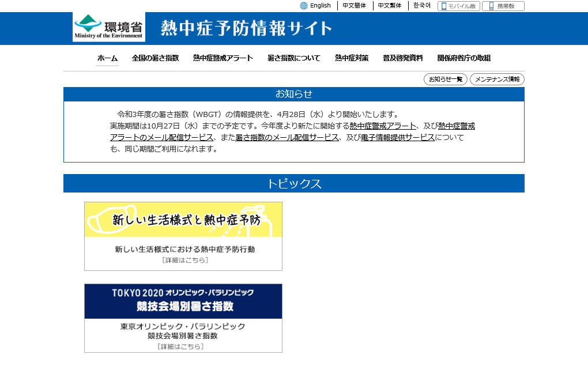Open the モバイル版 mobile site button
Viewport: 588px width, 366px height.
pos(458,6)
